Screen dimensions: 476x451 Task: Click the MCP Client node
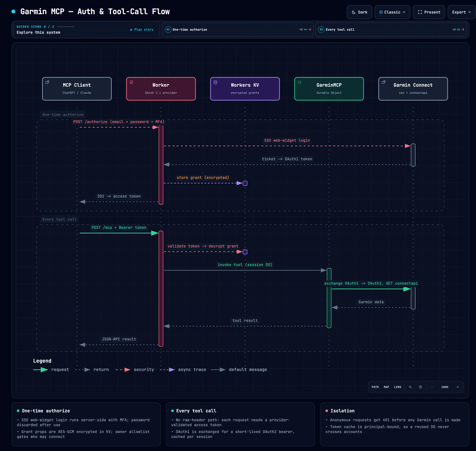[x=77, y=89]
